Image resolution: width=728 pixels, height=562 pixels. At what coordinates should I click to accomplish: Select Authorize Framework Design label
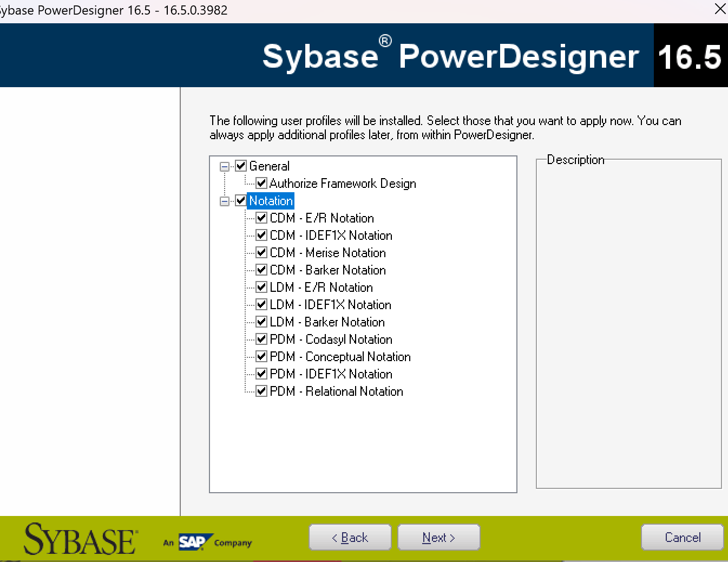pos(343,184)
